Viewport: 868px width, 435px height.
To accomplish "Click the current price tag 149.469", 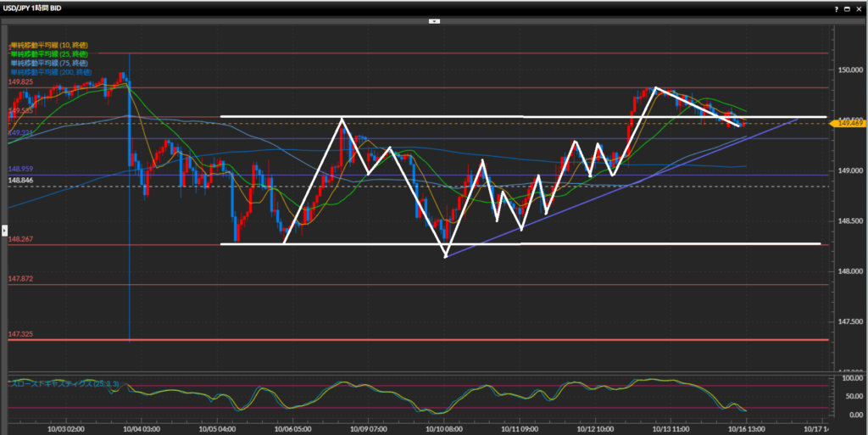I will click(849, 124).
